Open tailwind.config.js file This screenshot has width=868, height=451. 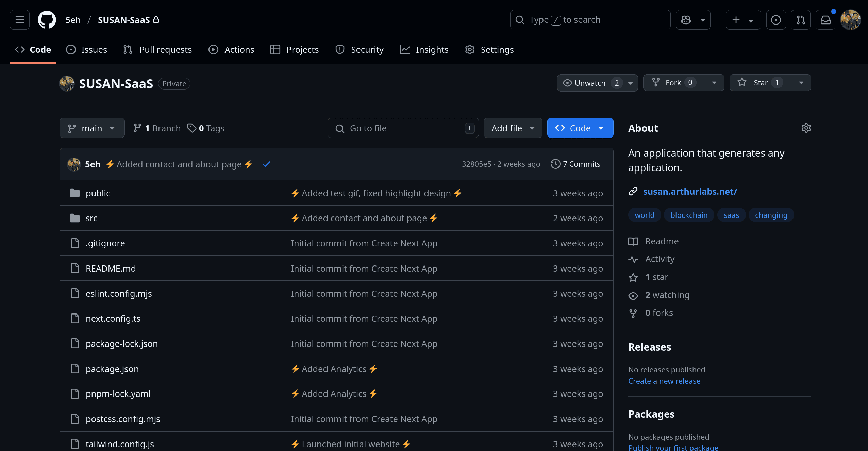point(120,444)
